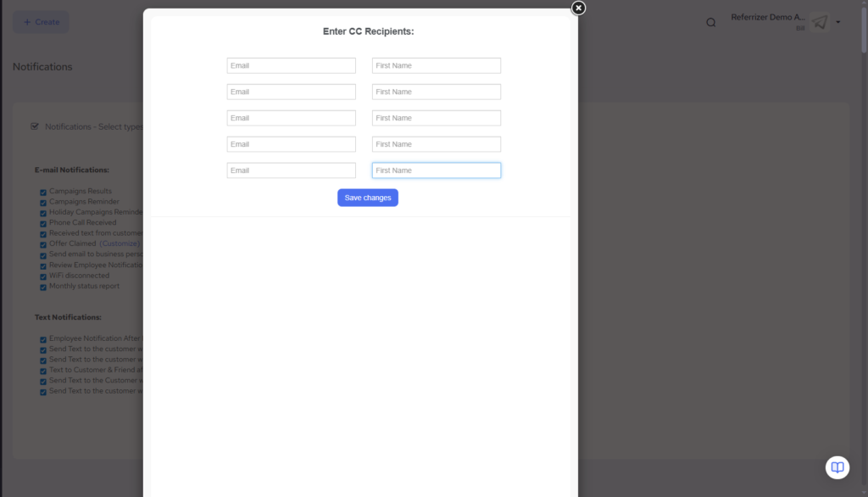
Task: Close the CC Recipients dialog
Action: point(578,8)
